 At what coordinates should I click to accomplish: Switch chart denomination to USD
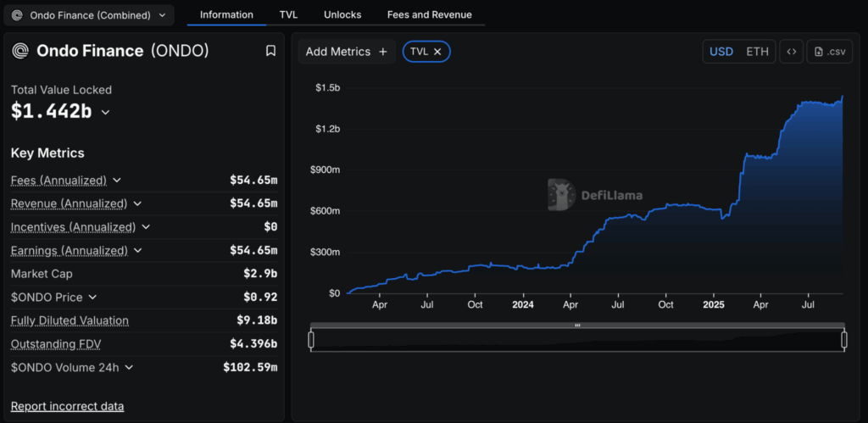point(721,52)
